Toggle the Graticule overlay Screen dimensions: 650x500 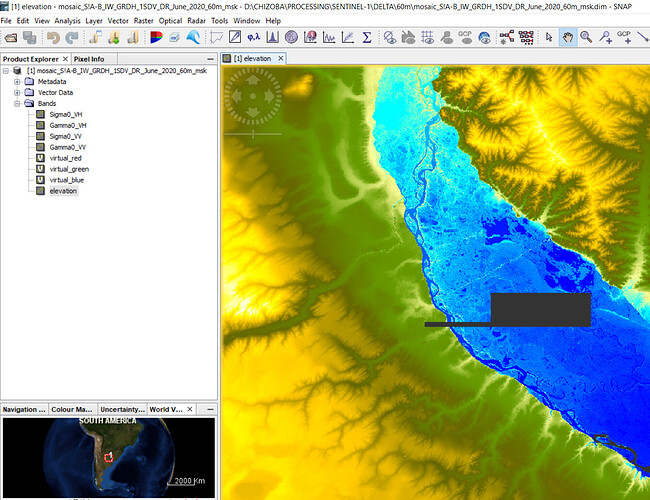click(427, 37)
